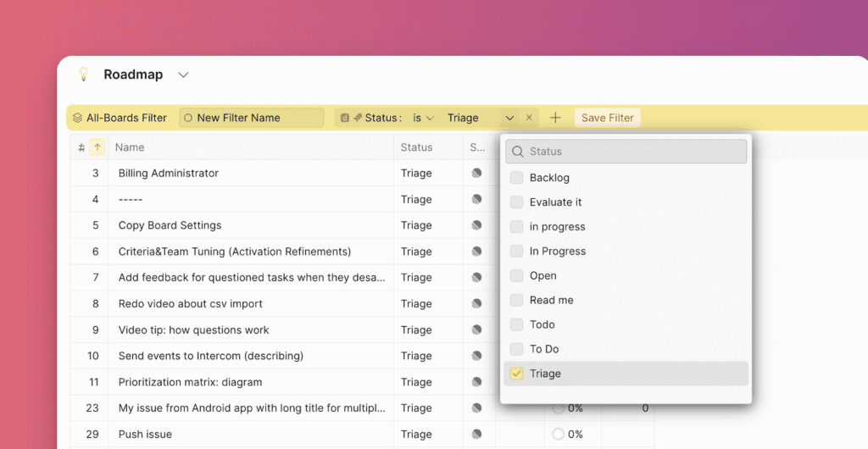Add another filter with plus icon
The width and height of the screenshot is (868, 449).
555,118
